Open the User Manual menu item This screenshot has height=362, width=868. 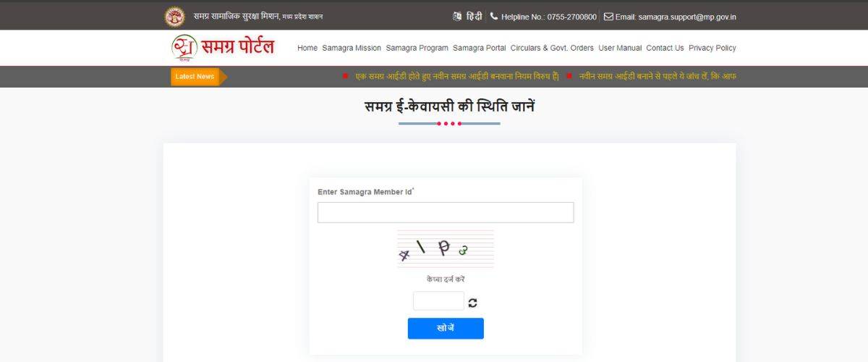point(620,48)
